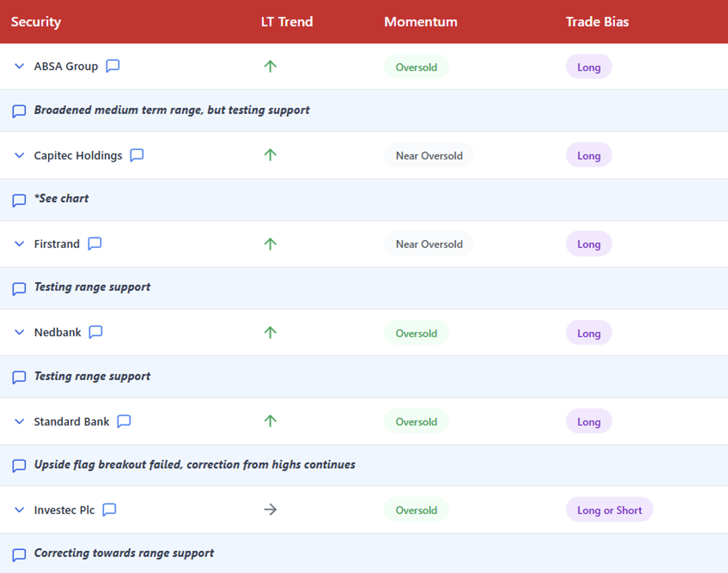The image size is (728, 573).
Task: Click Nedbank's Oversold momentum badge
Action: coord(417,333)
